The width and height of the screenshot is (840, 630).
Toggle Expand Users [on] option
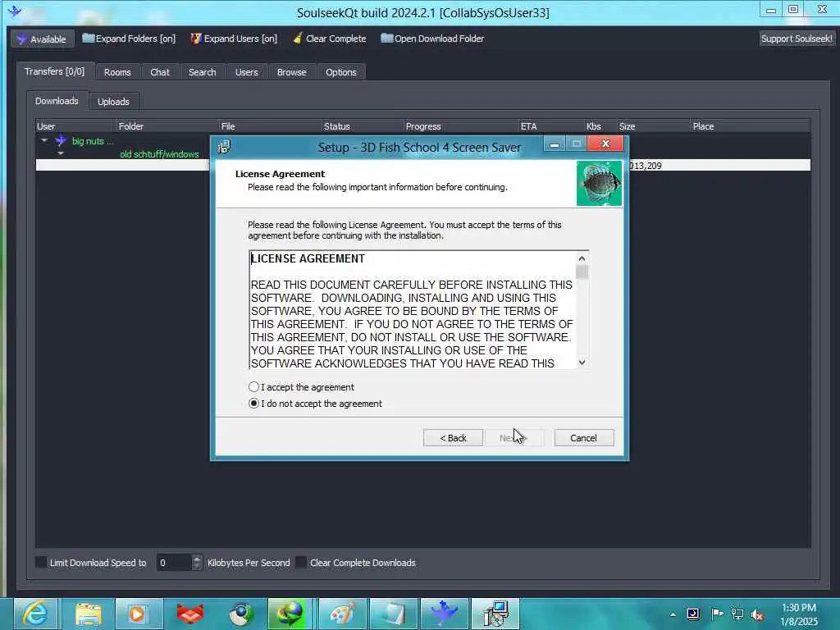pos(234,39)
